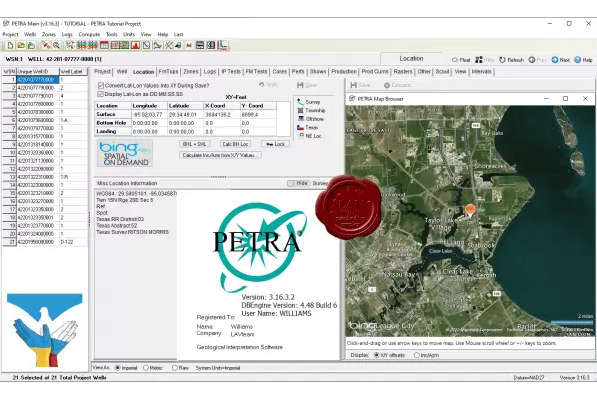Open the Tools menu

112,34
